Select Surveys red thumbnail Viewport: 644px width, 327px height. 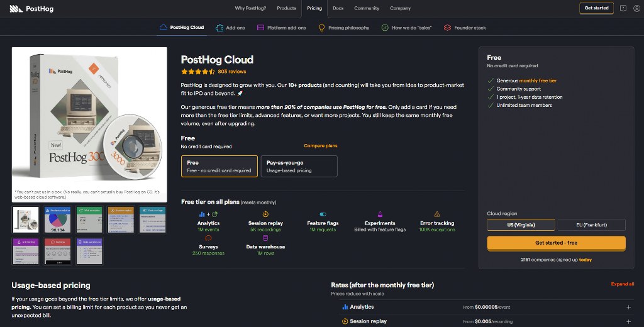pos(57,251)
